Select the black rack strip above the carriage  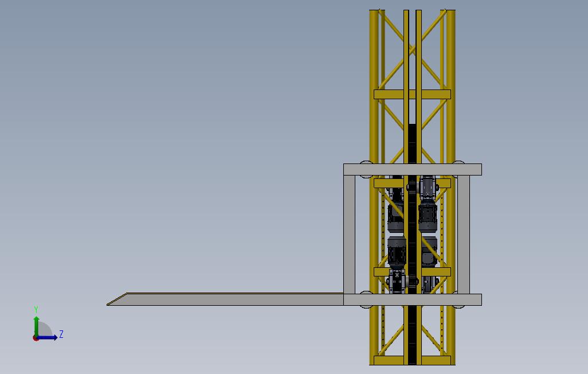(412, 143)
